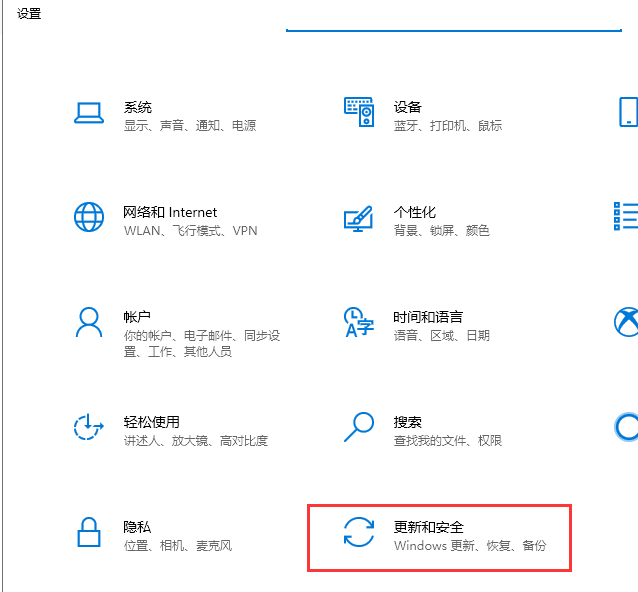Screen dimensions: 638x592
Task: Click the dotted clock icon for 轻松使用
Action: point(89,427)
